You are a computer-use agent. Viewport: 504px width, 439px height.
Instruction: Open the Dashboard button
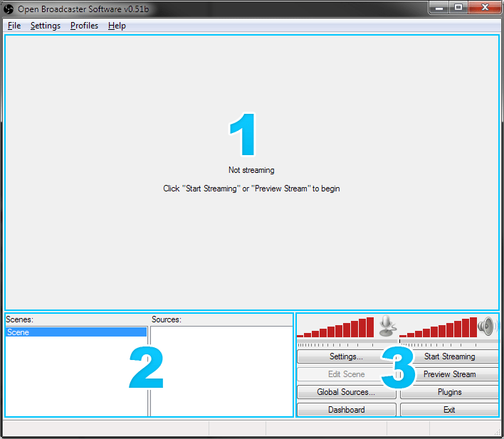click(x=346, y=410)
